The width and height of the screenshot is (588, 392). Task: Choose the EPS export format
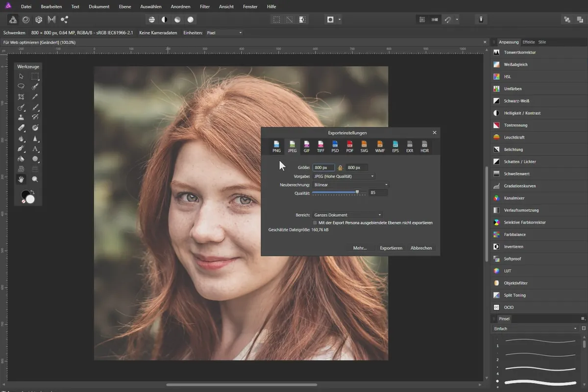(x=395, y=147)
